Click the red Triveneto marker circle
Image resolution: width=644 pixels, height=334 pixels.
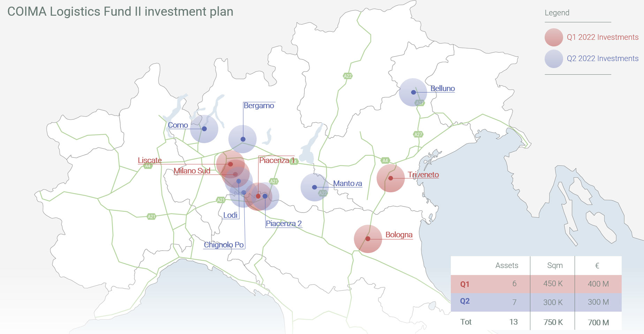(x=391, y=178)
